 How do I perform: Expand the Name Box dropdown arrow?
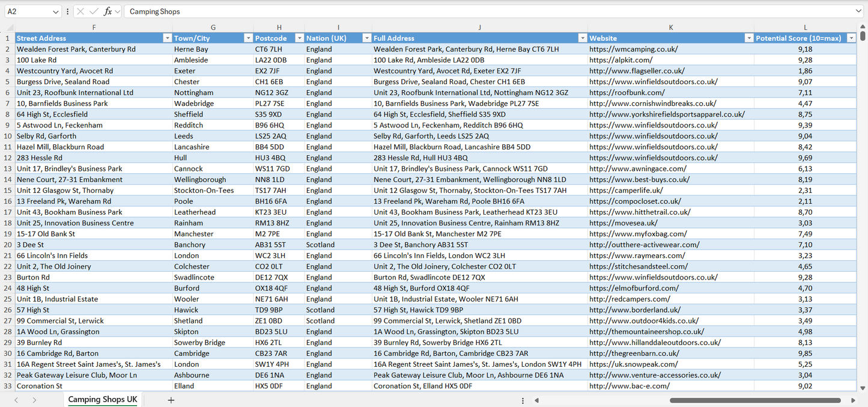[56, 11]
